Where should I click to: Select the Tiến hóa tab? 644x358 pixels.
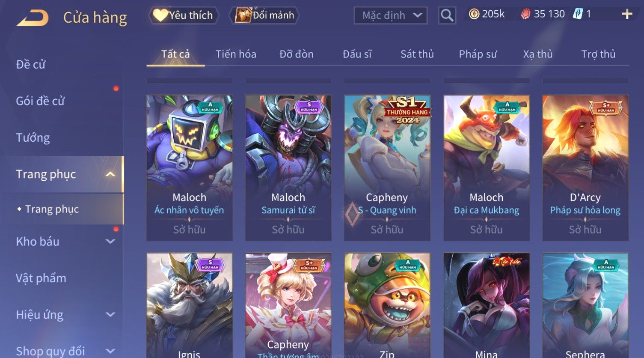pos(236,54)
